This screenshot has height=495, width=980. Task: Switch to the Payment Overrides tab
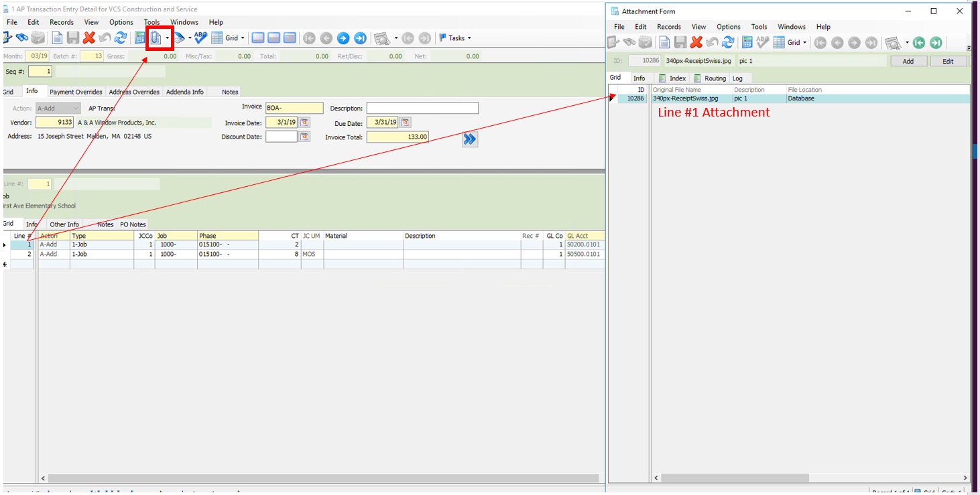[76, 92]
